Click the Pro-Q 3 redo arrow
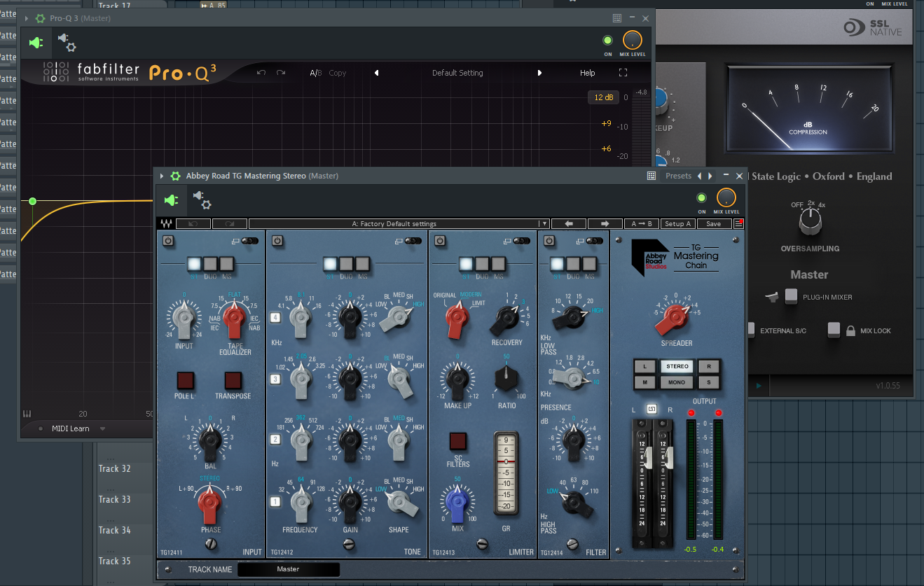The image size is (924, 586). [281, 73]
